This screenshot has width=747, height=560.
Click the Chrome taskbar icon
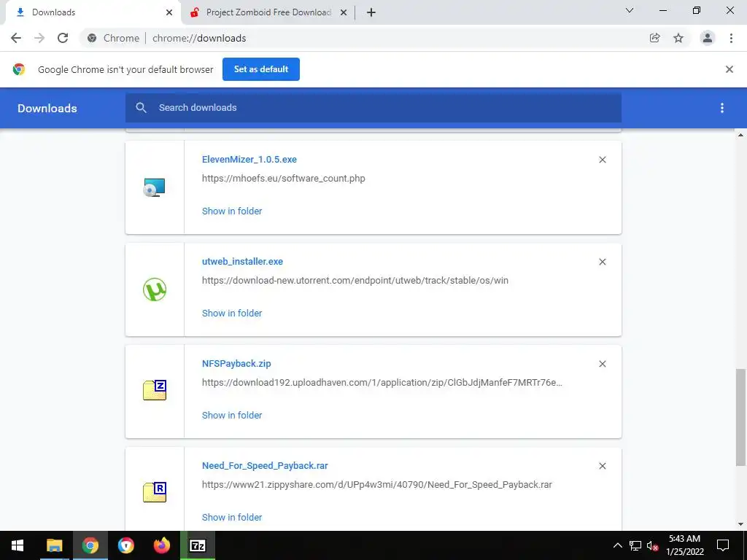click(90, 545)
